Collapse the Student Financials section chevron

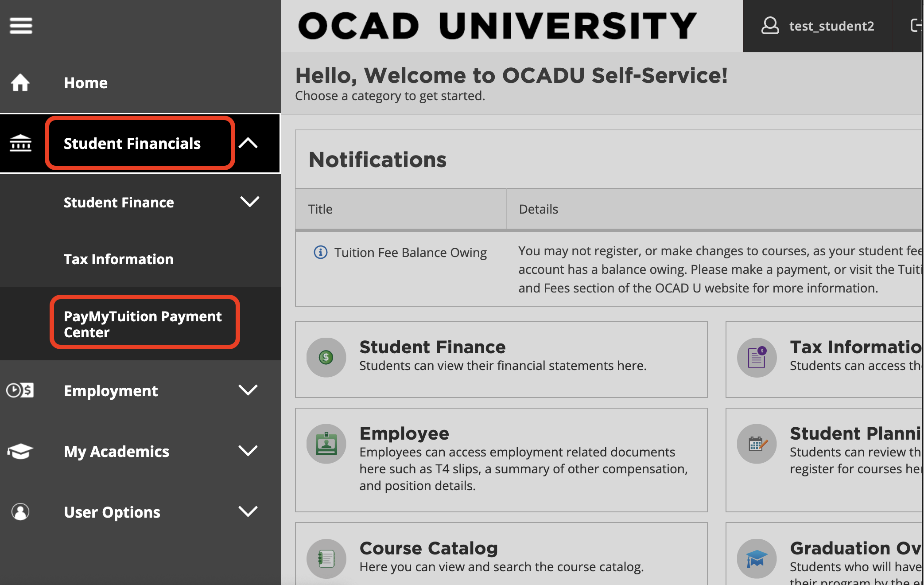(248, 143)
